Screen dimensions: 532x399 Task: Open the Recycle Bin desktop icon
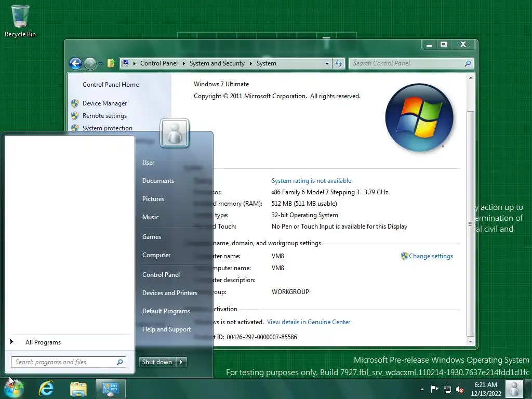point(20,21)
